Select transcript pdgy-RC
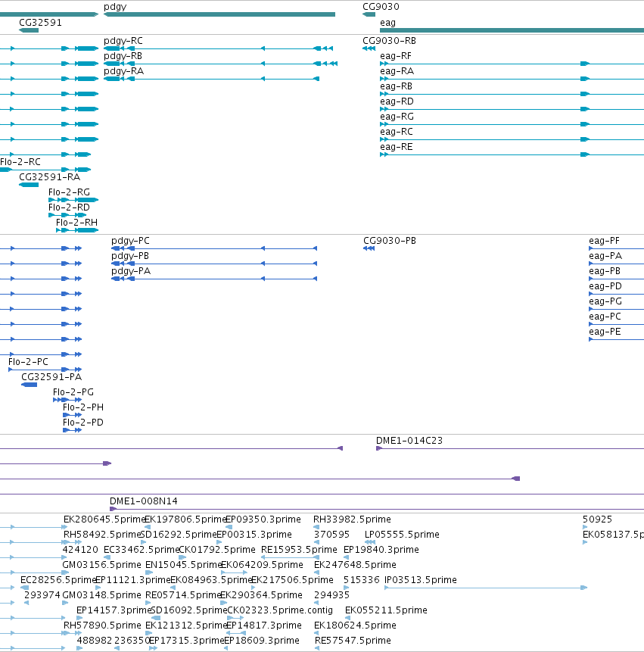 pos(218,48)
